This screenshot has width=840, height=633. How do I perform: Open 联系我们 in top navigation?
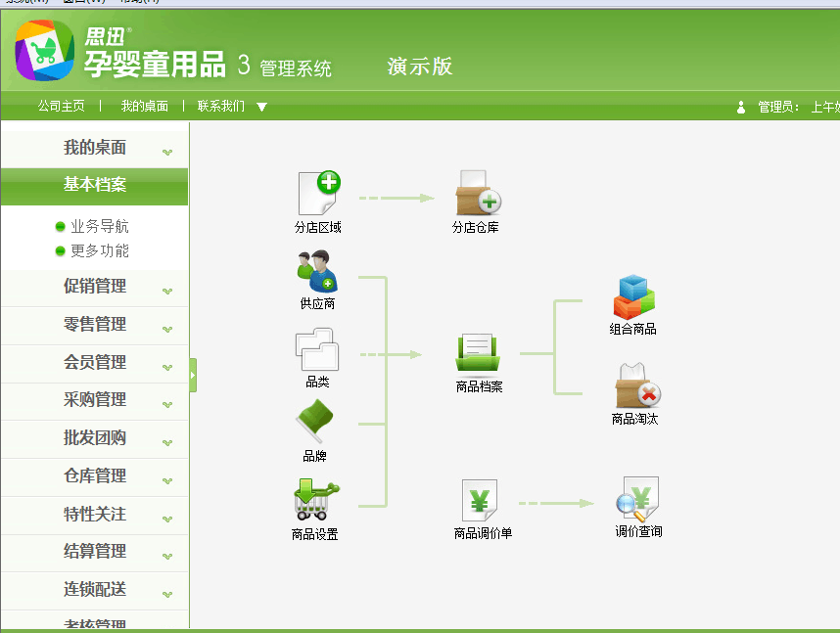click(221, 106)
